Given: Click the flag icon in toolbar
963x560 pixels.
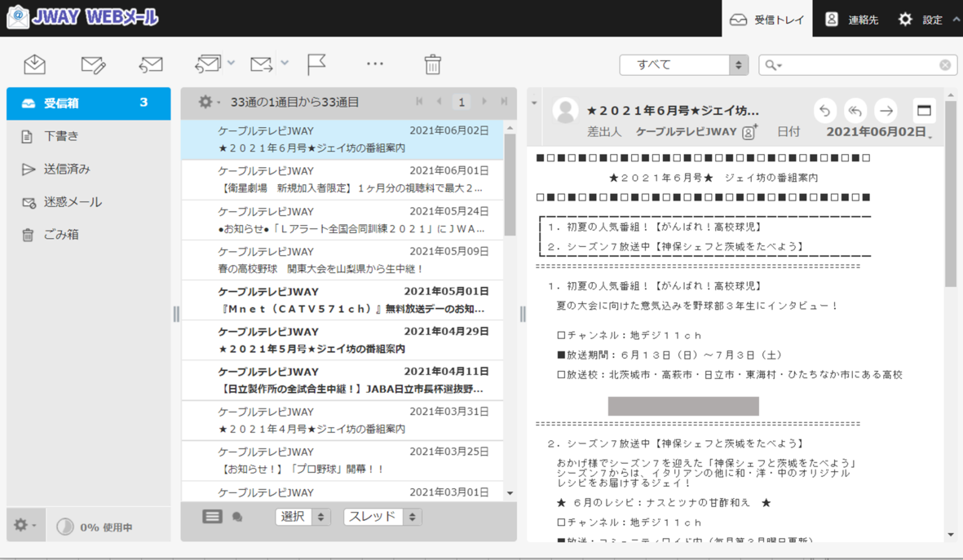Looking at the screenshot, I should coord(316,64).
